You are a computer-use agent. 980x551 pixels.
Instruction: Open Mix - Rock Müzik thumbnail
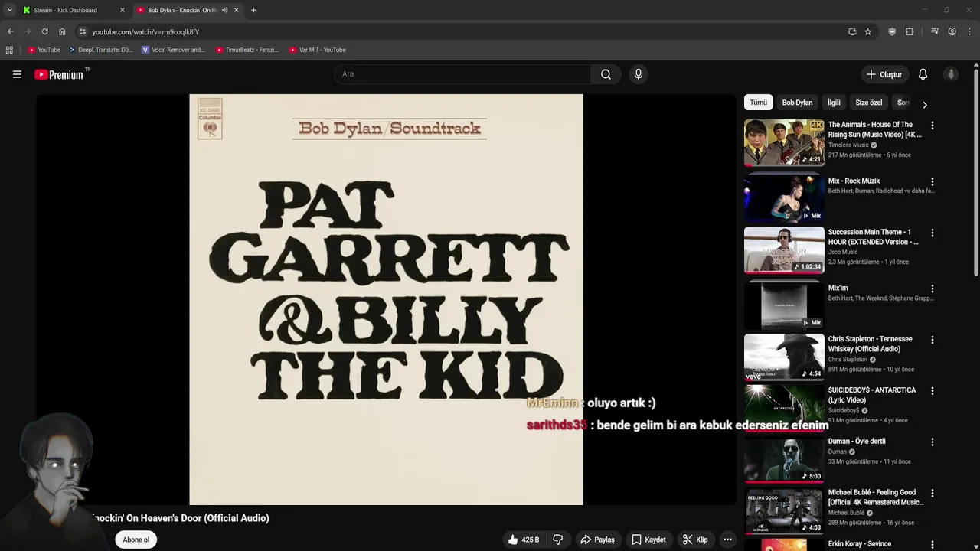(x=784, y=199)
